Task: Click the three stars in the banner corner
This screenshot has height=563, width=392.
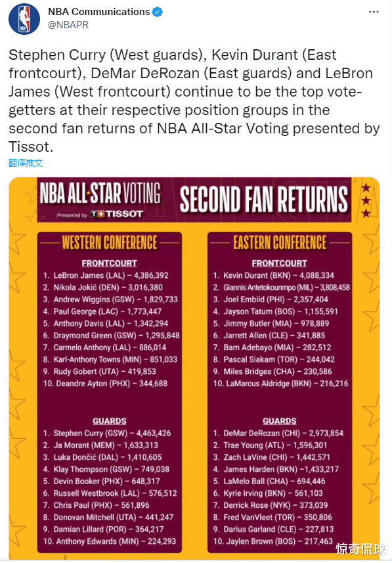Action: [x=366, y=201]
